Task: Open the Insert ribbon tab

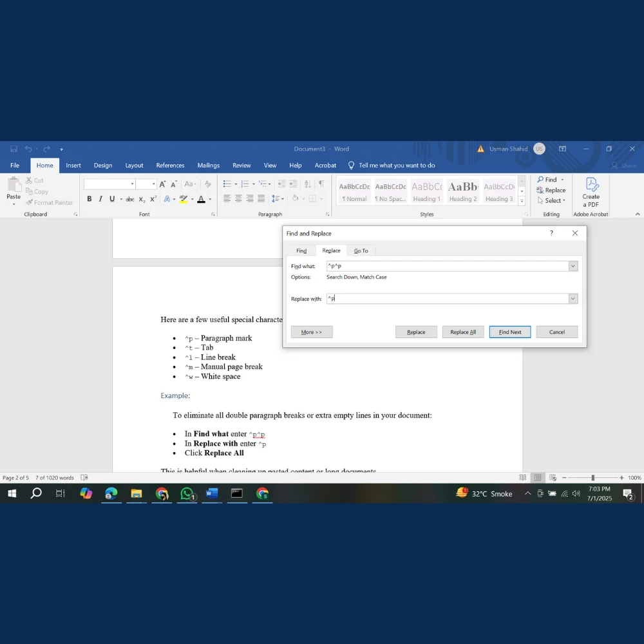Action: click(x=73, y=165)
